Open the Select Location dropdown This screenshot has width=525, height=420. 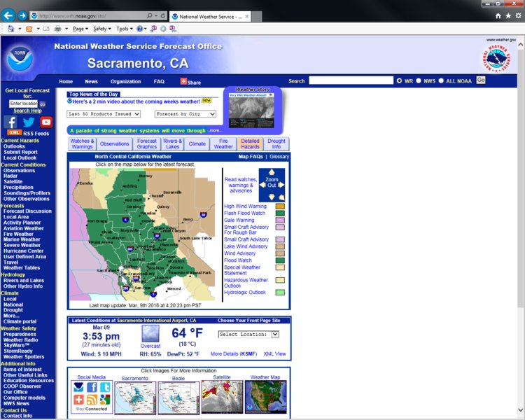tap(248, 335)
